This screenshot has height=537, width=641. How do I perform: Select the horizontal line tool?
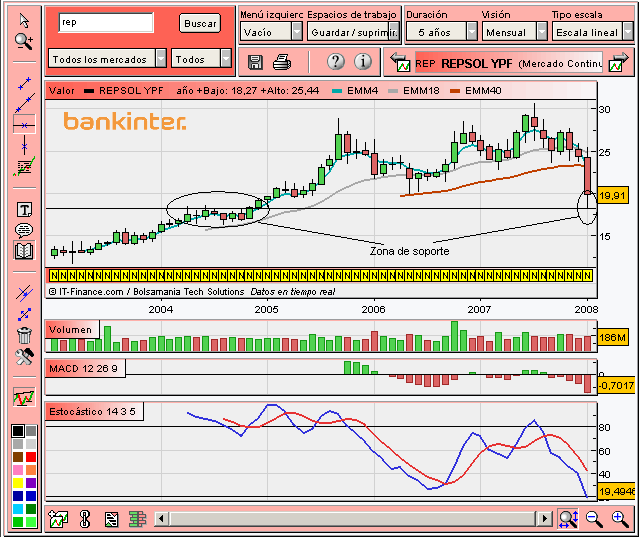click(25, 125)
